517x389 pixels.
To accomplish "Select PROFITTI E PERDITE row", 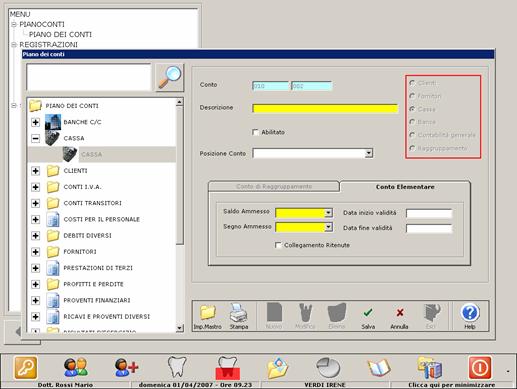I will pos(93,284).
